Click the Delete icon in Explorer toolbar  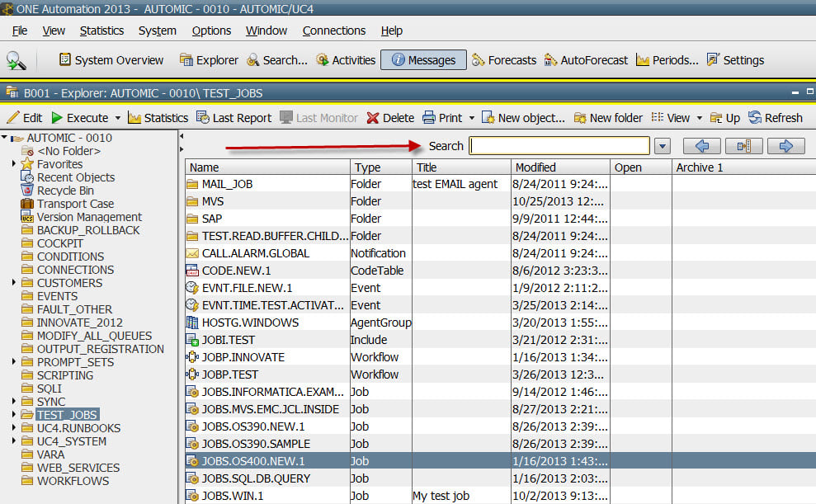click(390, 118)
